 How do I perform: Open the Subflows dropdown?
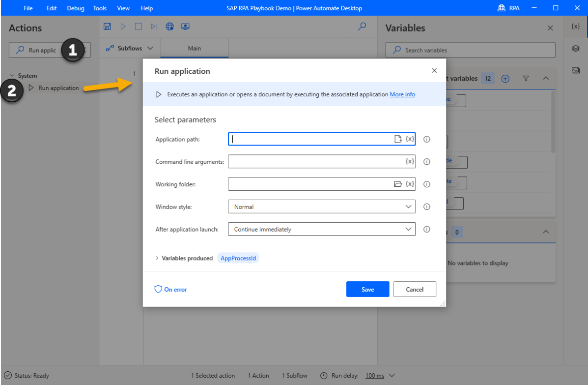(130, 48)
